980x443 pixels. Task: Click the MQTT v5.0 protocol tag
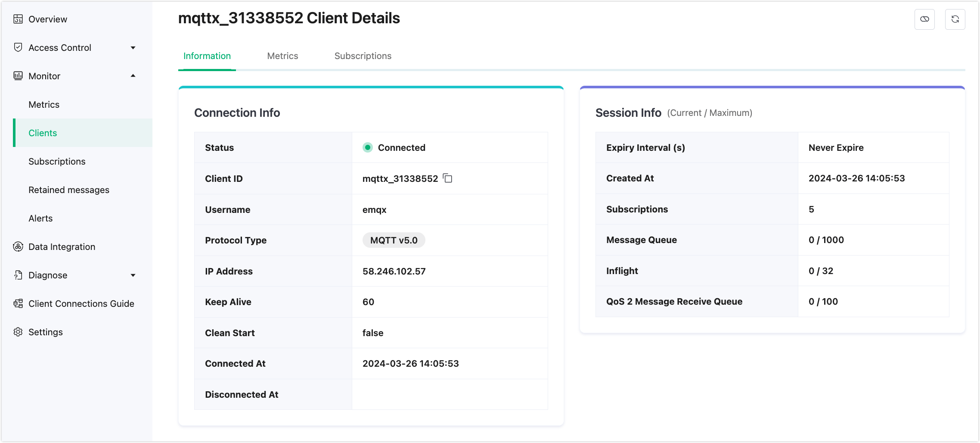pyautogui.click(x=394, y=240)
